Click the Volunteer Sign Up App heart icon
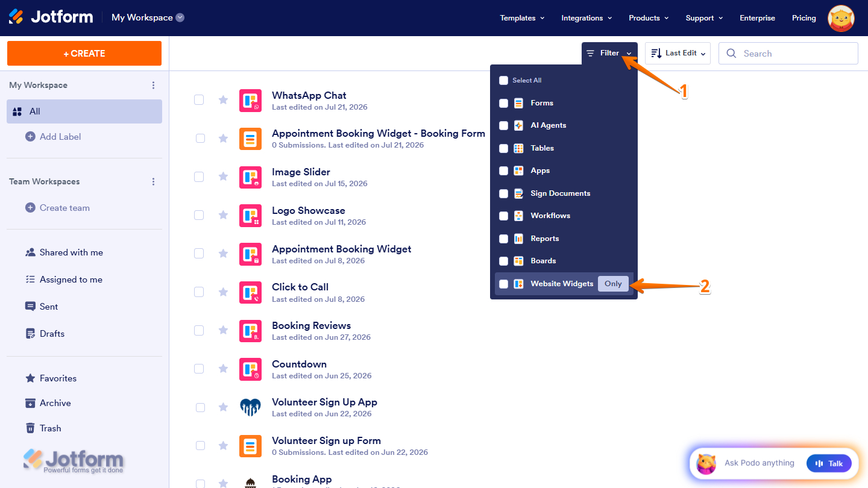This screenshot has width=868, height=488. pos(250,408)
